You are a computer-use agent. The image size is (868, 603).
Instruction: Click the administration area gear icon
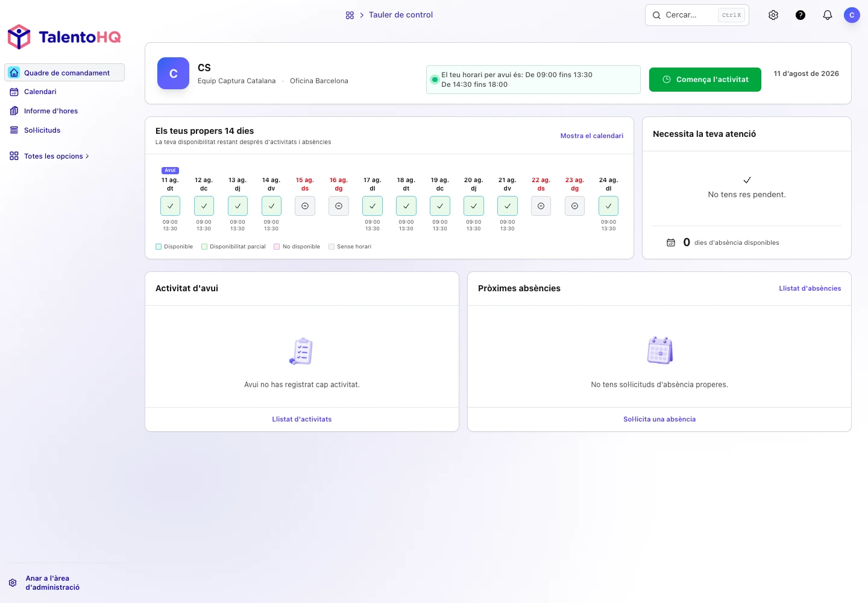pos(13,582)
